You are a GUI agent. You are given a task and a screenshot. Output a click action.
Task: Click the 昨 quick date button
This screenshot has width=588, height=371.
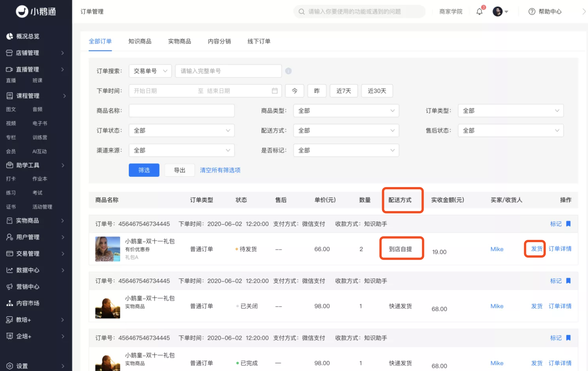pos(317,91)
